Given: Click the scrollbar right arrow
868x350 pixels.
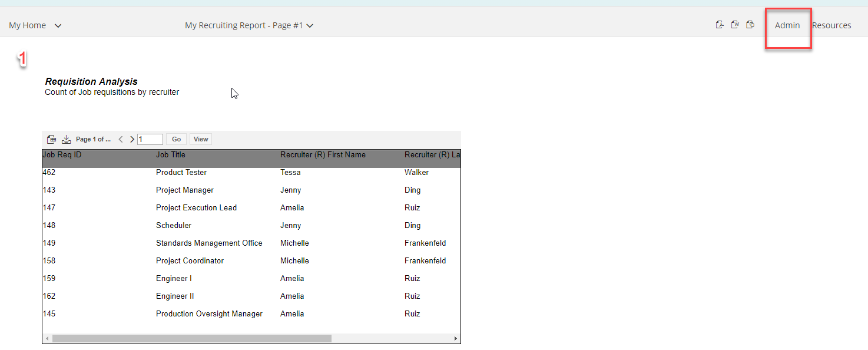Looking at the screenshot, I should tap(456, 339).
